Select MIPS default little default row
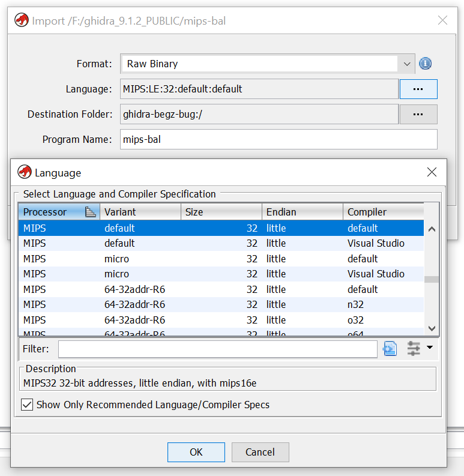Viewport: 464px width, 476px height. (x=221, y=228)
